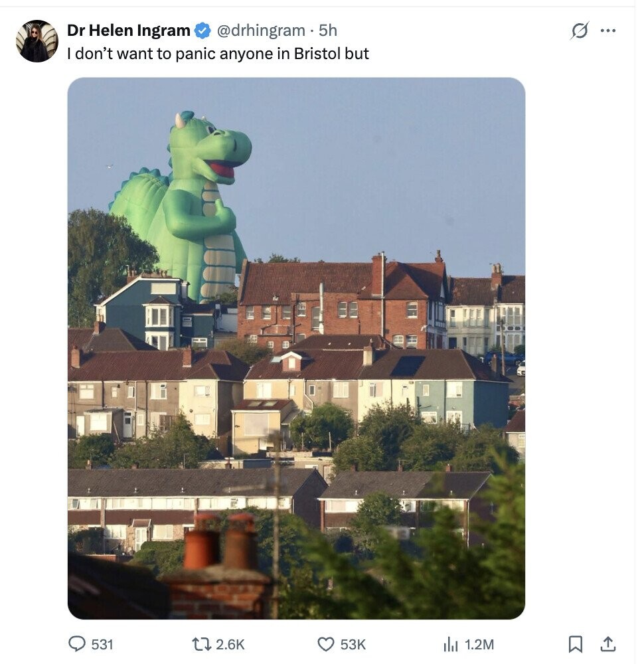Click the tweet text mentioning Bristol

[218, 54]
